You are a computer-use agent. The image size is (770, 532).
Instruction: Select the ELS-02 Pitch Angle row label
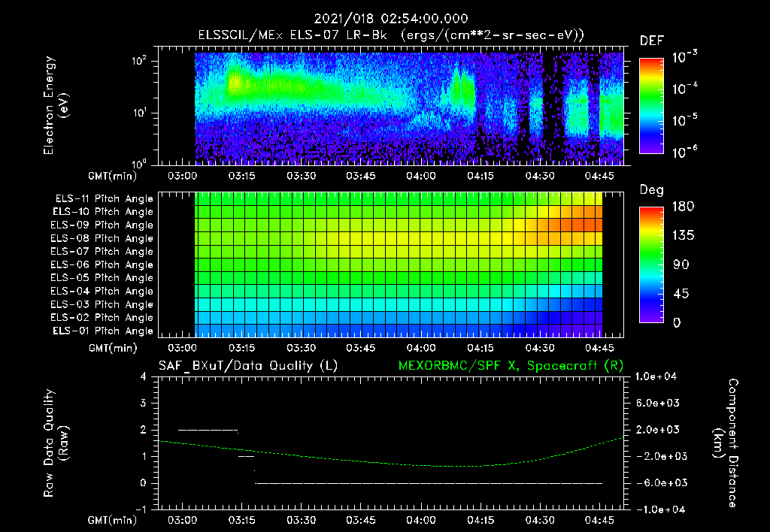click(x=102, y=318)
